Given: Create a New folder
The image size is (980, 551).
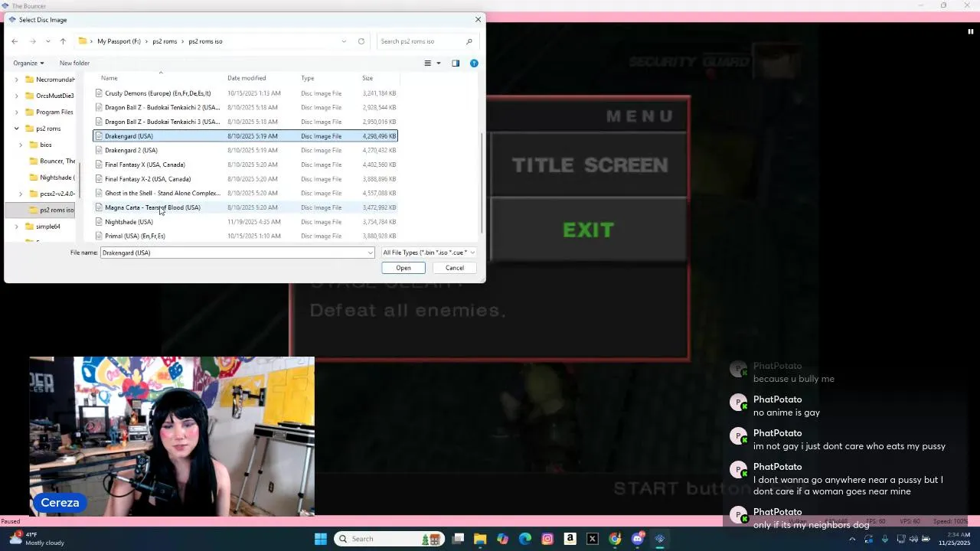Looking at the screenshot, I should (74, 64).
